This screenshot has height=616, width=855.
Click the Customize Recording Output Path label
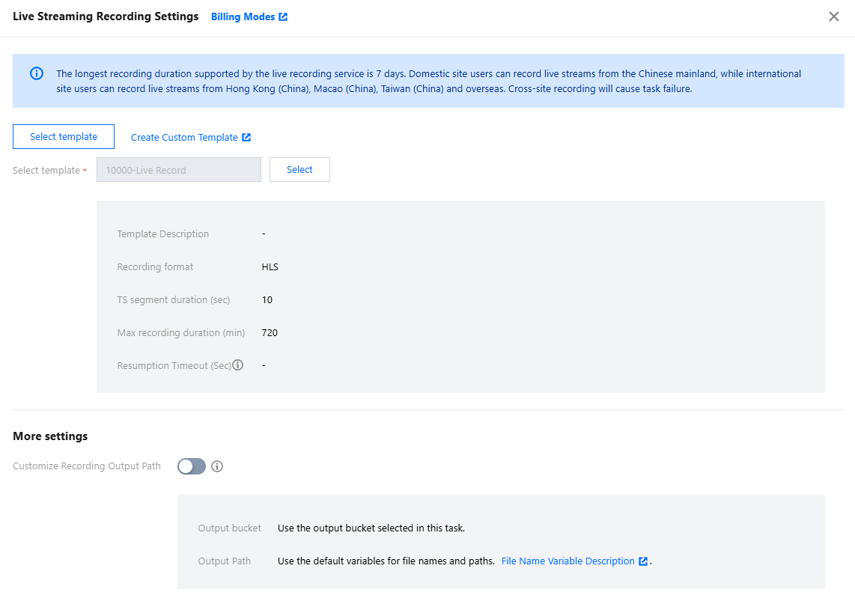87,466
